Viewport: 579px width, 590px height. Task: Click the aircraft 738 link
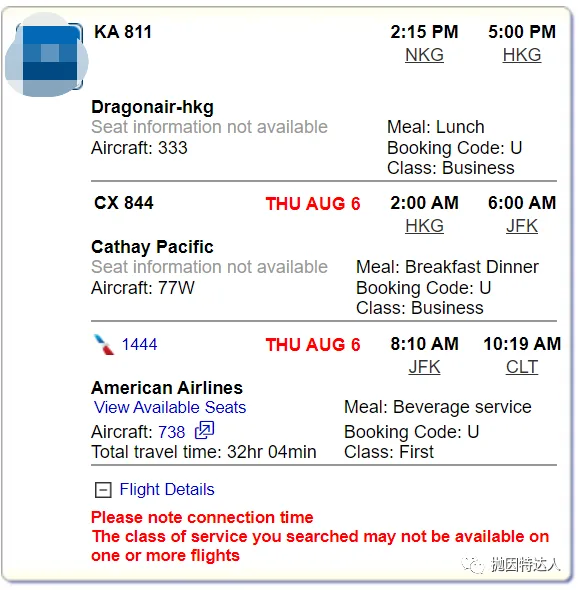click(172, 432)
